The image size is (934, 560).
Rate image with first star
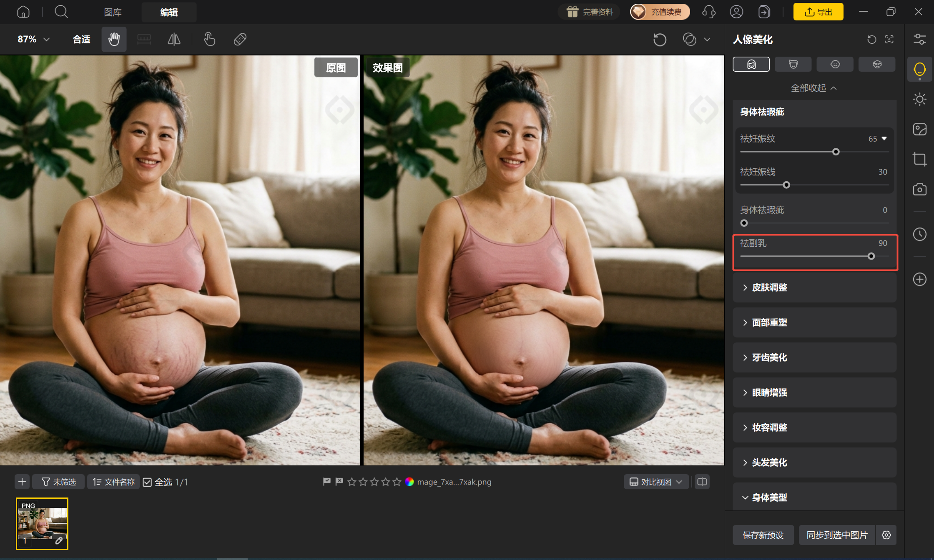click(x=352, y=482)
